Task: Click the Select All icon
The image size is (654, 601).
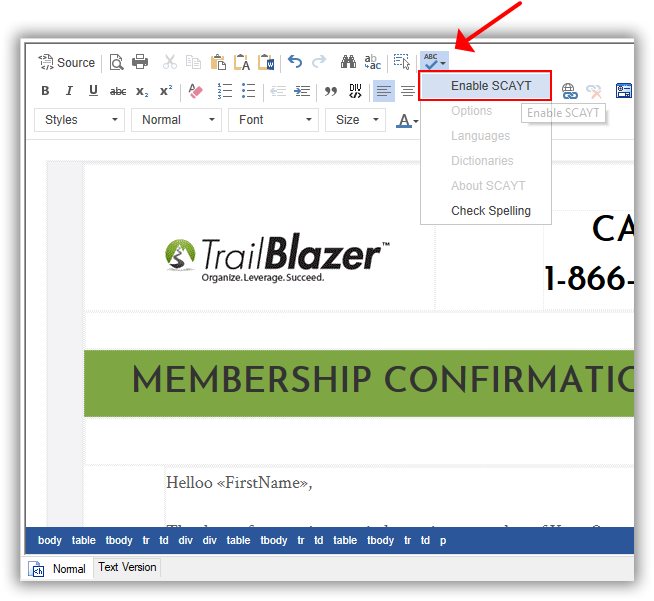Action: pyautogui.click(x=402, y=62)
